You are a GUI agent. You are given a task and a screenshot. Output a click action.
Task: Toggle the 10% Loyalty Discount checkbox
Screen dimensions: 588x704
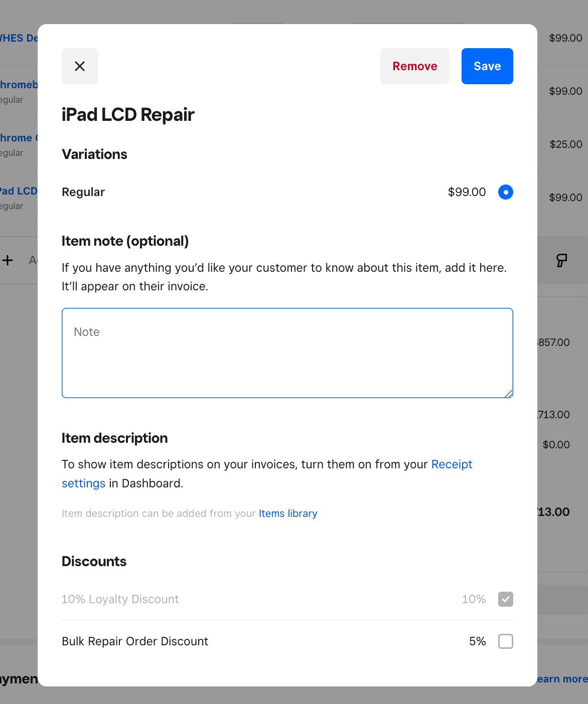[x=505, y=599]
